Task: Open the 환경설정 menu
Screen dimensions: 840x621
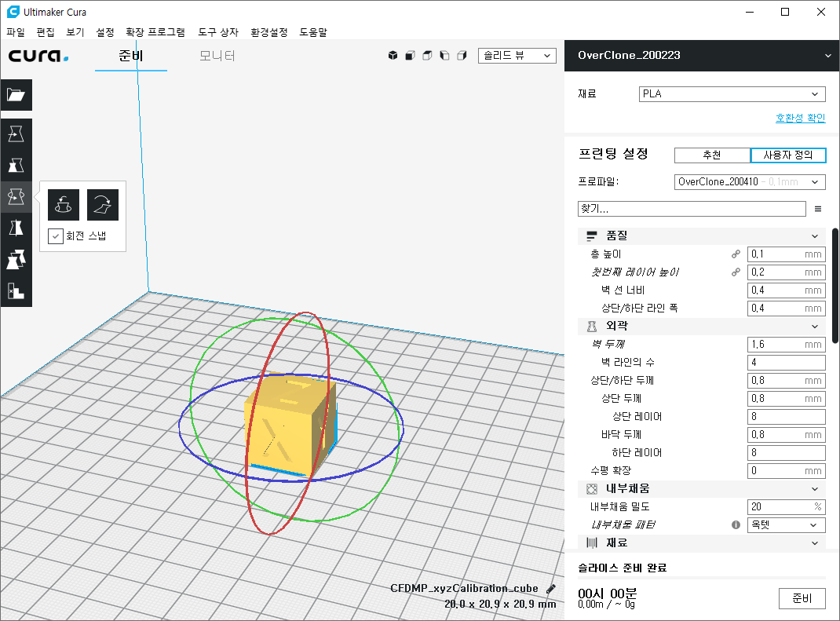Action: 269,32
